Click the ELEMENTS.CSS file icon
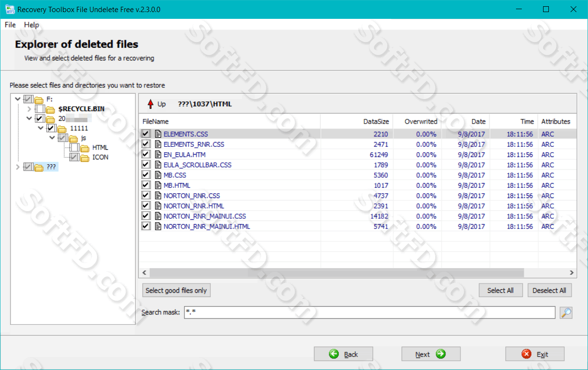This screenshot has height=370, width=588. point(158,134)
